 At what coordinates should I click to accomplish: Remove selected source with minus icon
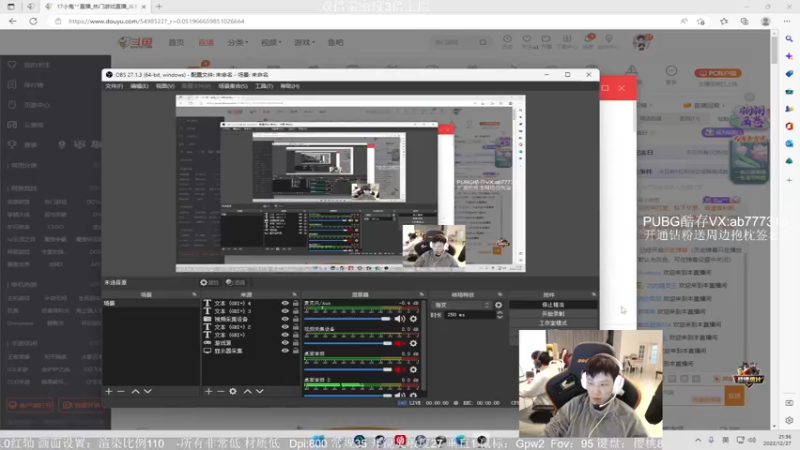pyautogui.click(x=220, y=391)
